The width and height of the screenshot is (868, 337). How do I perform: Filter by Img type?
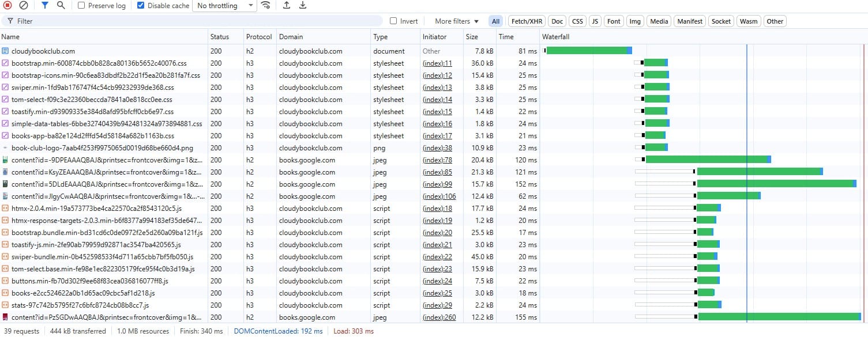(635, 21)
